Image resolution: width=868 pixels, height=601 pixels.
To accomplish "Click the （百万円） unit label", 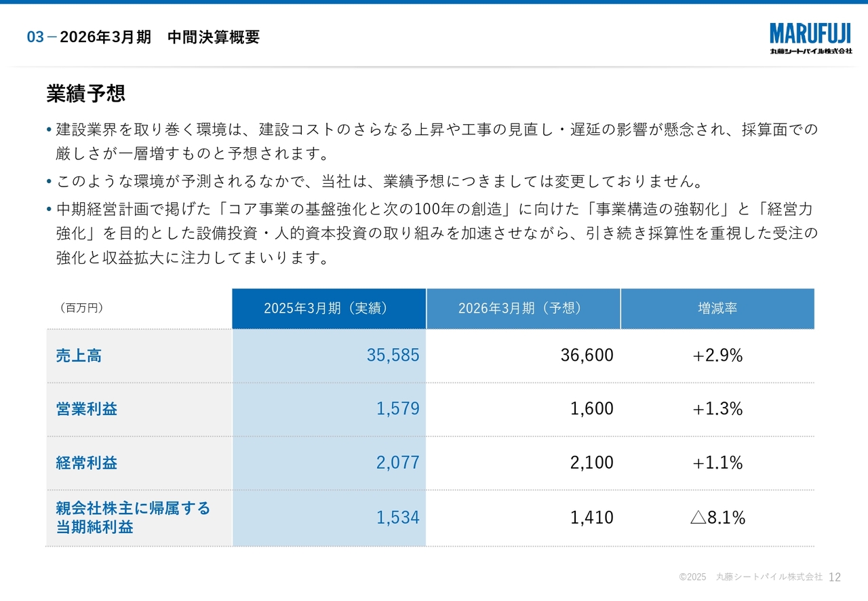I will [80, 308].
